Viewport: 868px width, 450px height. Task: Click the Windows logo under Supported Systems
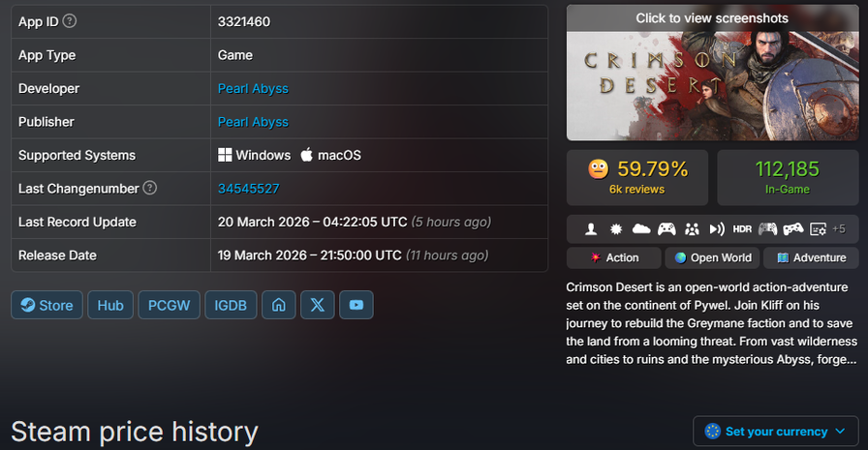[225, 155]
